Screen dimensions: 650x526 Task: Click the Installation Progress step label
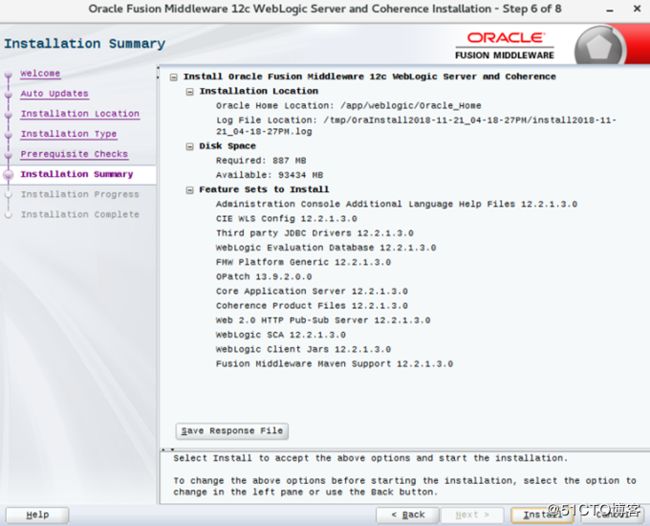coord(80,194)
